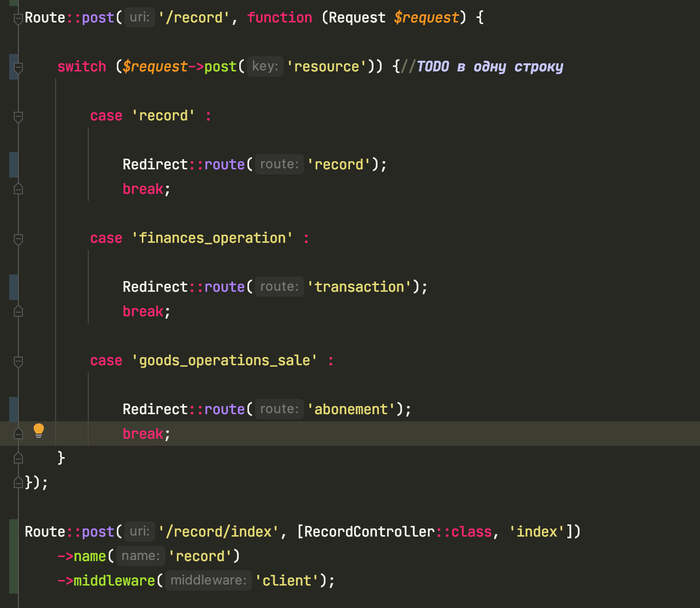Click the 'middleware:' parameter inlay hint

208,581
